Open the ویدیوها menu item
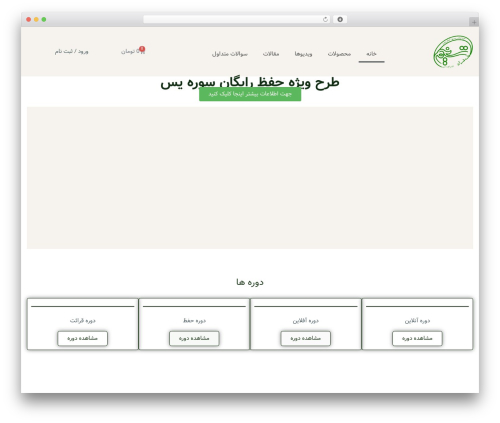 (x=303, y=54)
